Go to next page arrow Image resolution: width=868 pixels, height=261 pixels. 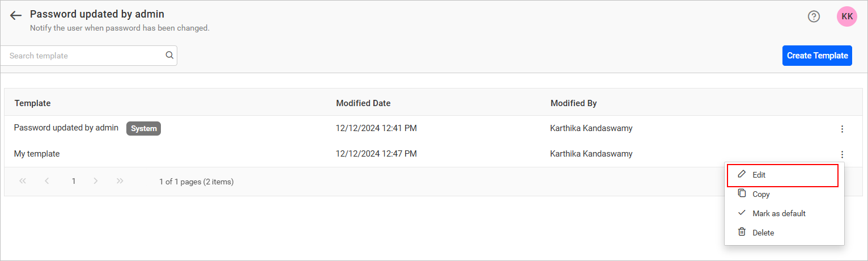tap(96, 181)
